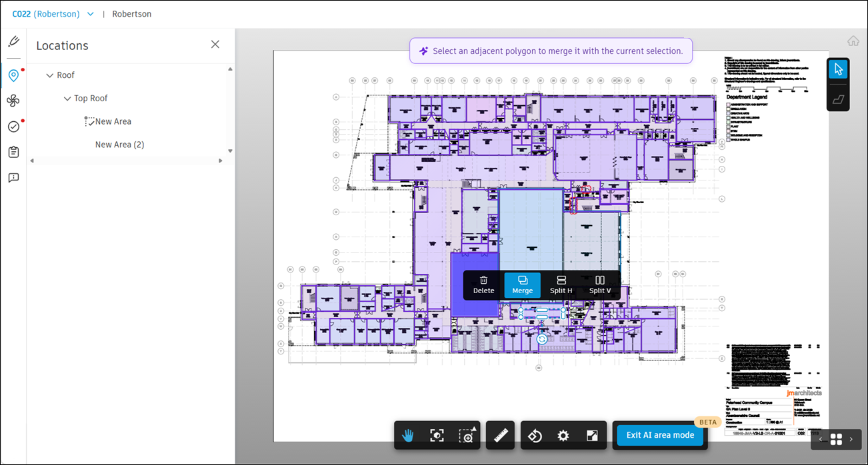The image size is (868, 465).
Task: Select the pan hand tool
Action: [x=408, y=436]
